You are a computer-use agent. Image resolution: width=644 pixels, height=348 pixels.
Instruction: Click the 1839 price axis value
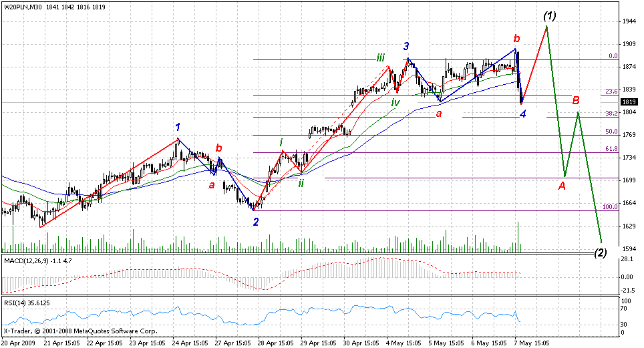(x=629, y=89)
